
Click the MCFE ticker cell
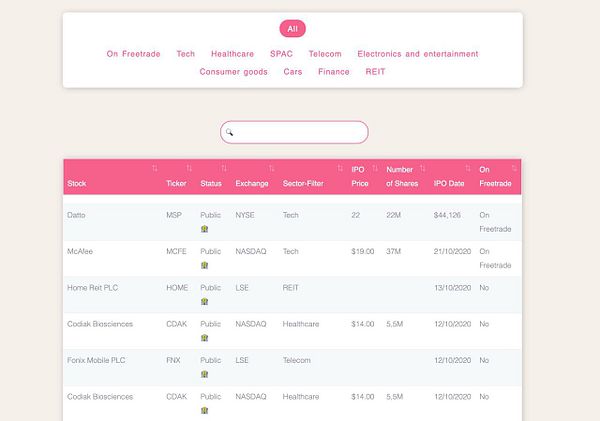tap(176, 251)
